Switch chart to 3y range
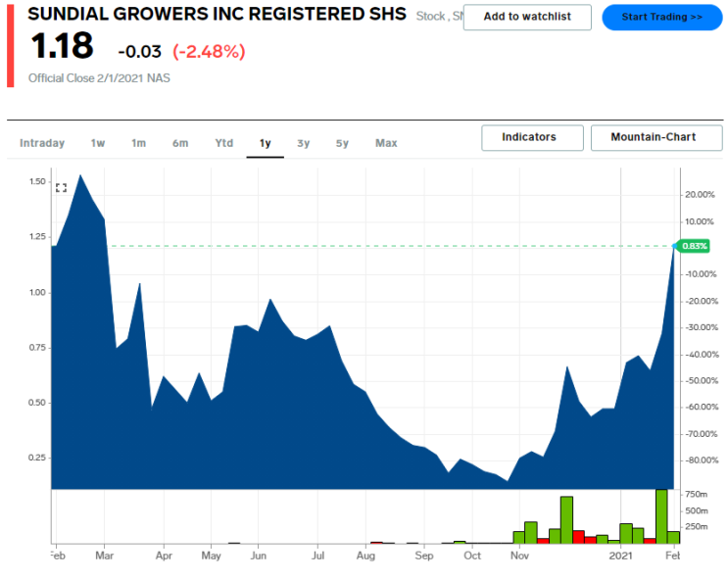 pyautogui.click(x=304, y=143)
